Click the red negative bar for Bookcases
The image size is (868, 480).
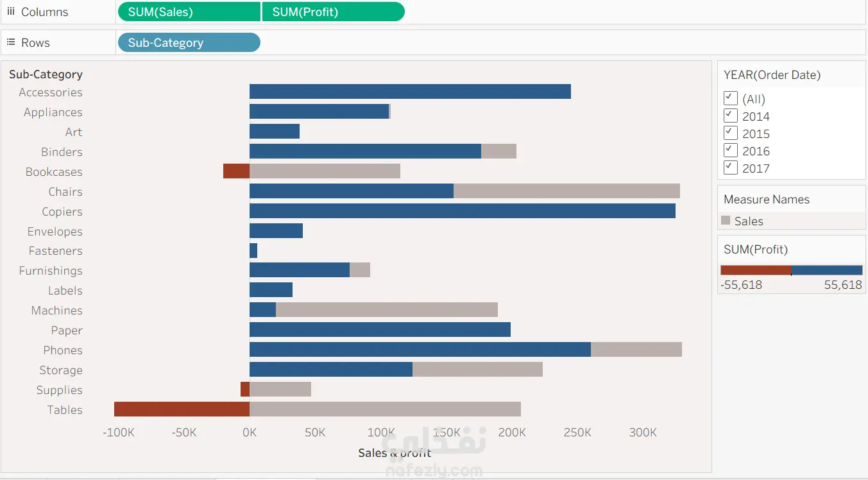tap(237, 171)
